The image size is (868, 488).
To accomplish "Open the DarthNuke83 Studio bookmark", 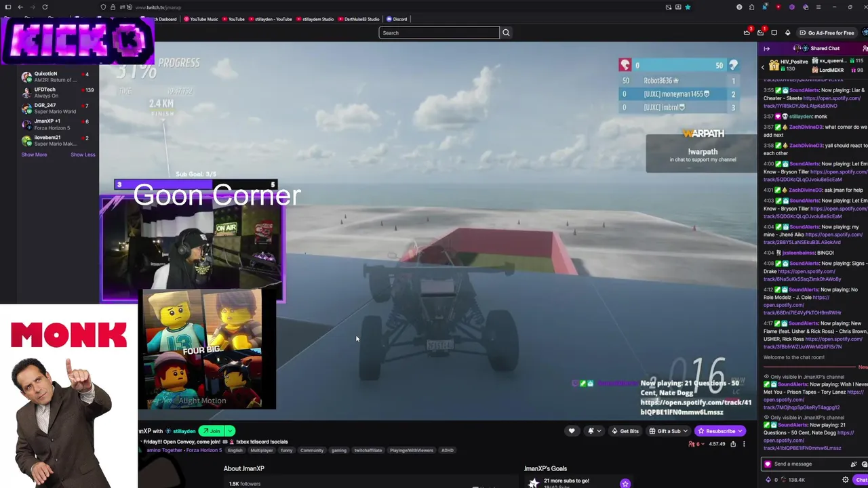I will pyautogui.click(x=359, y=19).
